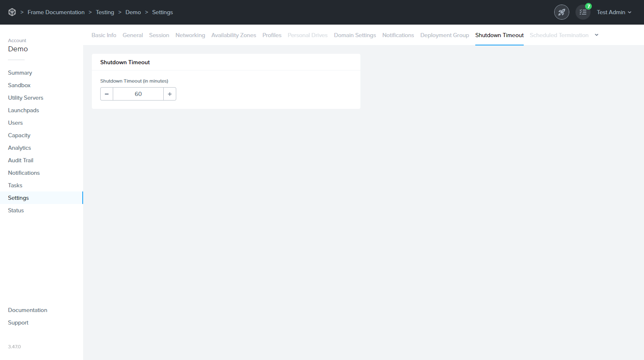The height and width of the screenshot is (360, 644).
Task: Open the rocket launch icon
Action: point(561,12)
